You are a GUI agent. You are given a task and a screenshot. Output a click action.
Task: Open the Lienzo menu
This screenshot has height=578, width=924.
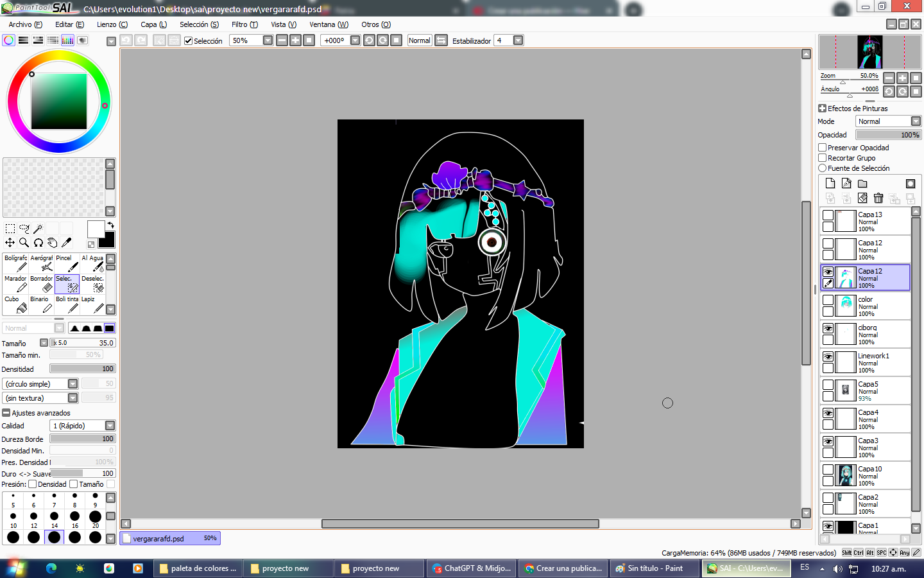point(112,24)
